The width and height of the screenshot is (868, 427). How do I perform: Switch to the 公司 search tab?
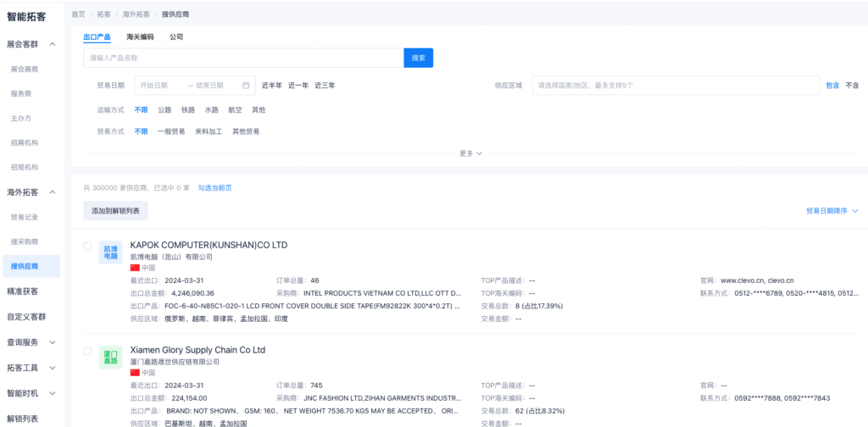click(x=176, y=37)
